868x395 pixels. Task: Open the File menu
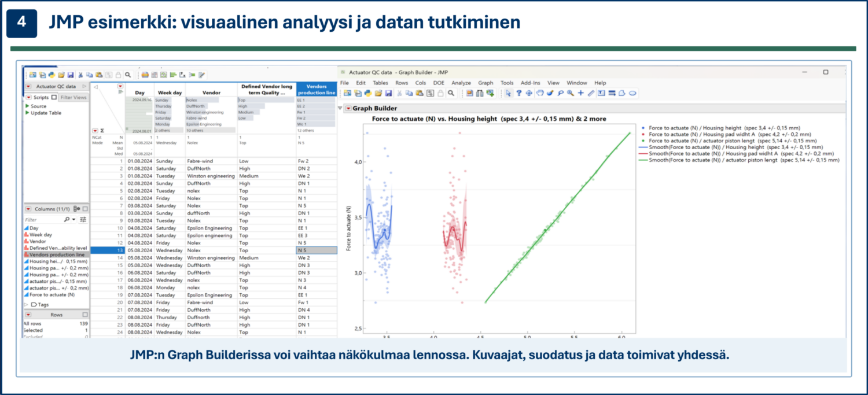pos(344,83)
